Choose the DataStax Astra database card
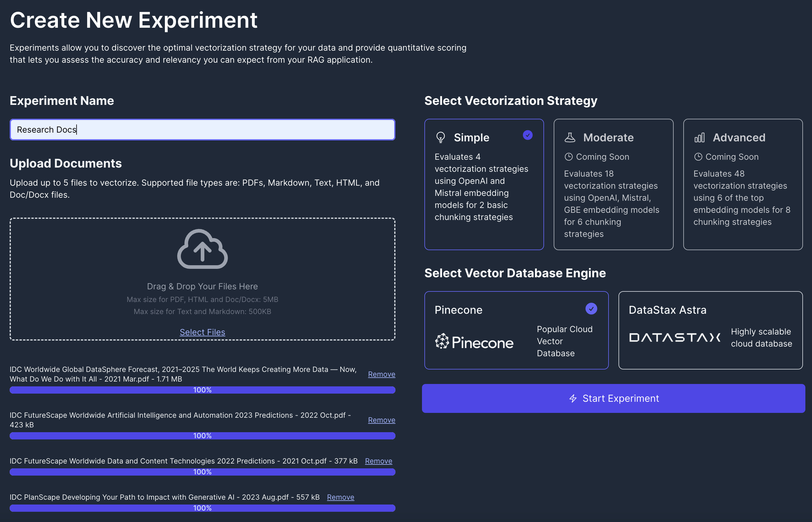 click(x=710, y=330)
